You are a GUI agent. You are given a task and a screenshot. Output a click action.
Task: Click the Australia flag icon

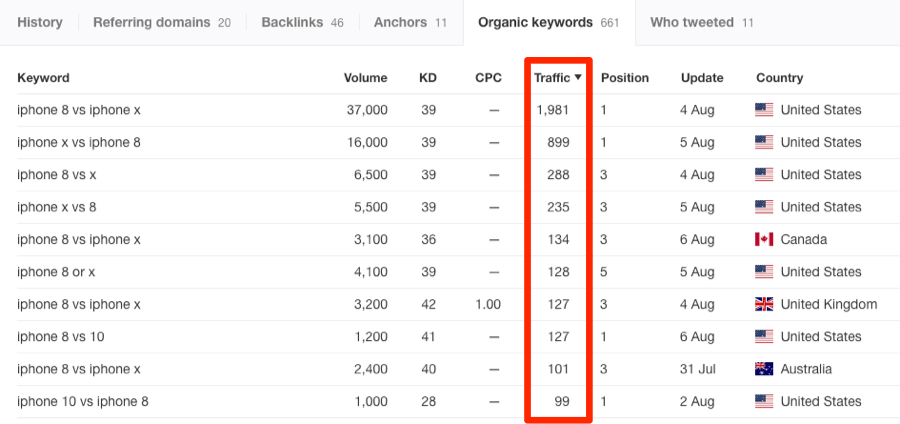pyautogui.click(x=765, y=369)
